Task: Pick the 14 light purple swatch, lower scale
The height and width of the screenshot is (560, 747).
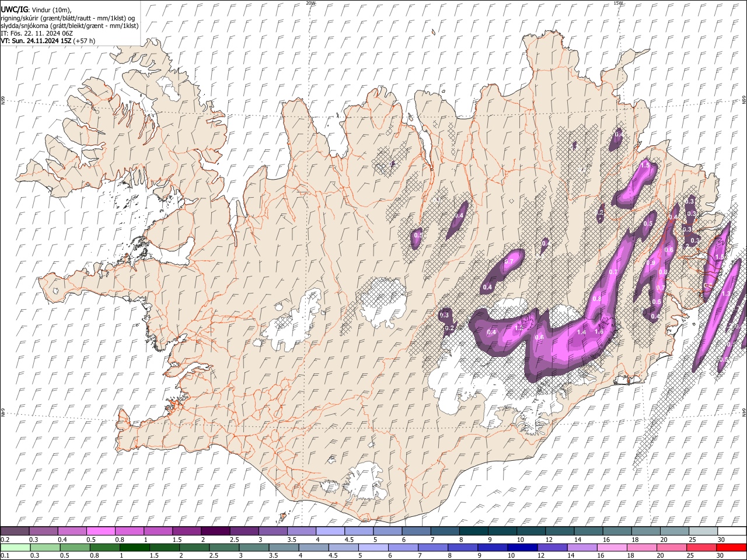Action: pyautogui.click(x=581, y=547)
